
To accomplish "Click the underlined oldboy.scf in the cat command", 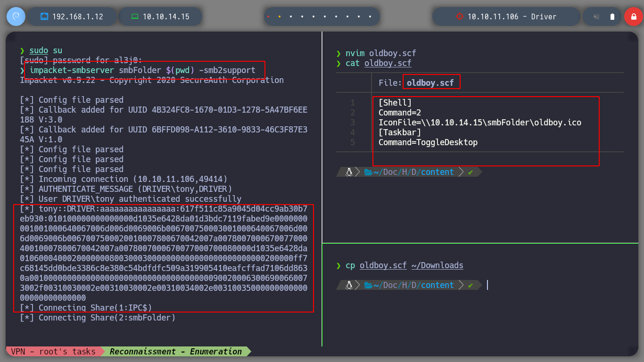I will [388, 63].
